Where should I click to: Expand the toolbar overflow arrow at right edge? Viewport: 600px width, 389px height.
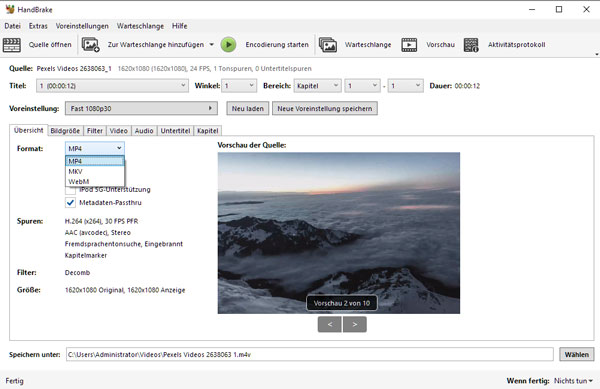click(x=597, y=54)
